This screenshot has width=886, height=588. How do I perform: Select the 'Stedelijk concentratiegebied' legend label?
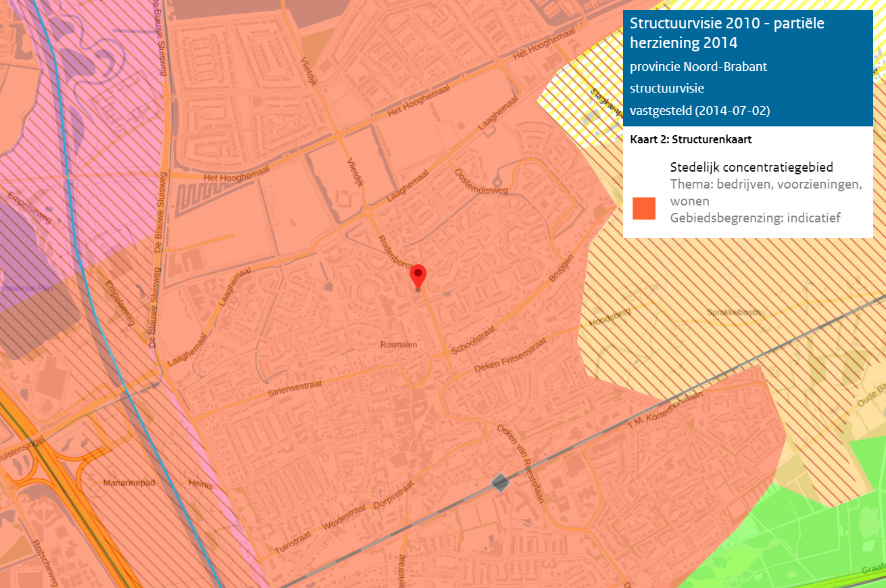[752, 167]
